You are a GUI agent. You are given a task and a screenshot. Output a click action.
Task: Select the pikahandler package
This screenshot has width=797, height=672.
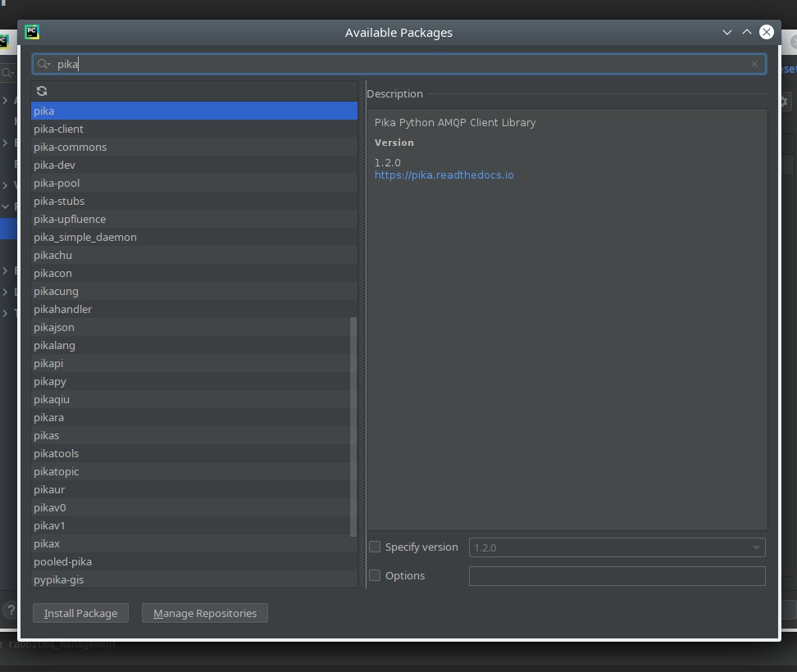click(194, 309)
